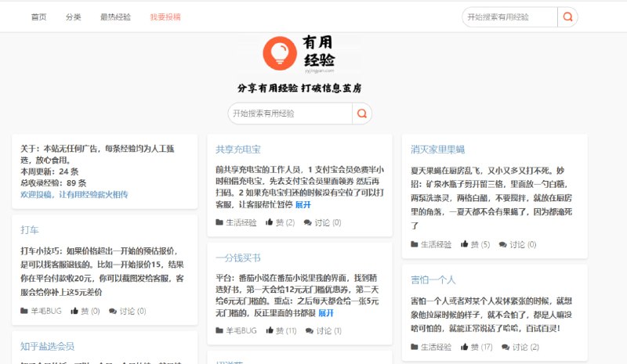Open the 害怕一个人 post title
The height and width of the screenshot is (364, 627).
[433, 279]
